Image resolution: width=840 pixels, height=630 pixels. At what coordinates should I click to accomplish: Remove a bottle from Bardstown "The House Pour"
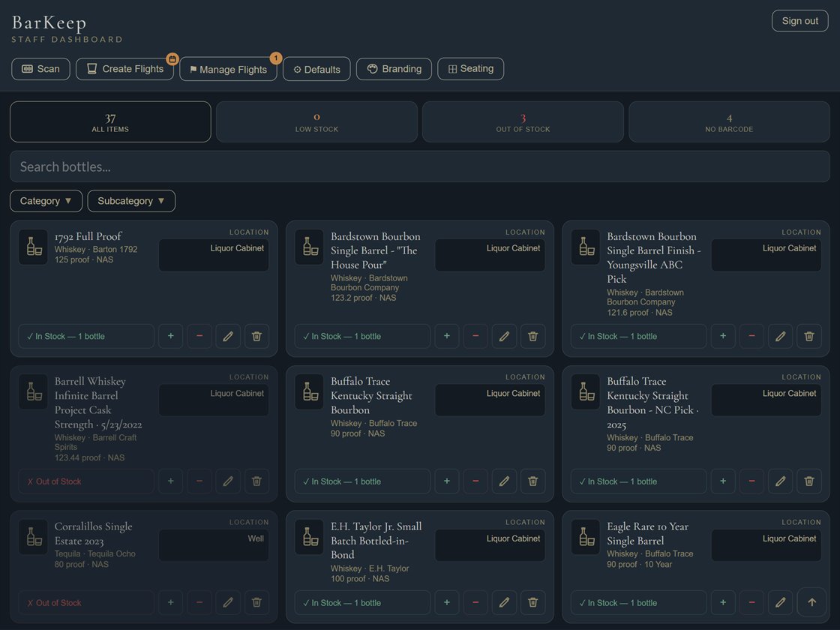coord(475,336)
